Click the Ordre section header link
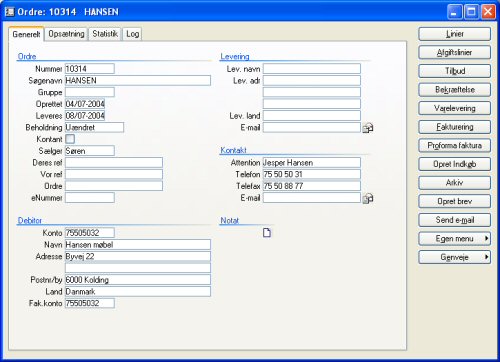This screenshot has width=500, height=362. point(27,56)
